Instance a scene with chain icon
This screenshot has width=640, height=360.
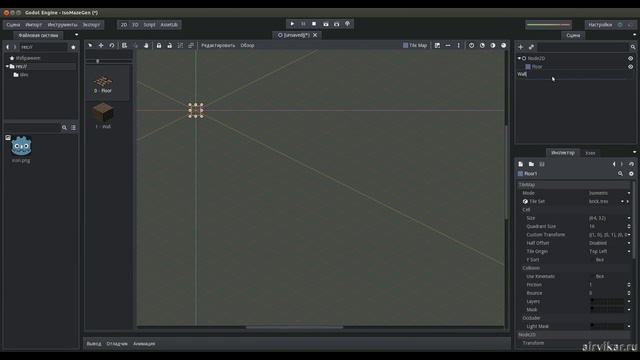(x=531, y=47)
